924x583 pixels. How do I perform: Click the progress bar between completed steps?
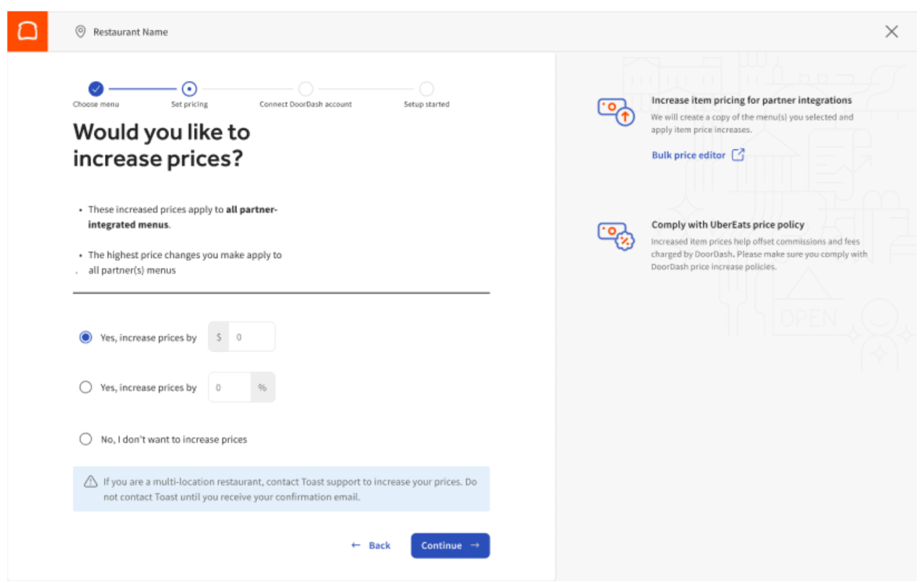(x=142, y=88)
